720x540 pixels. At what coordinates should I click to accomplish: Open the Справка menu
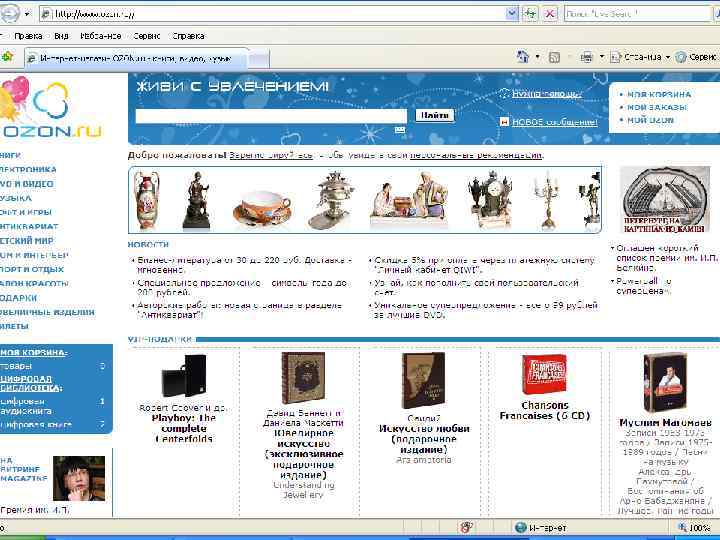(188, 36)
